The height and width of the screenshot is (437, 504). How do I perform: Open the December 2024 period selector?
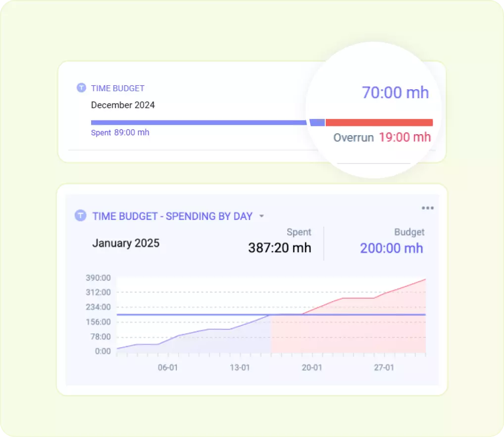pyautogui.click(x=123, y=105)
